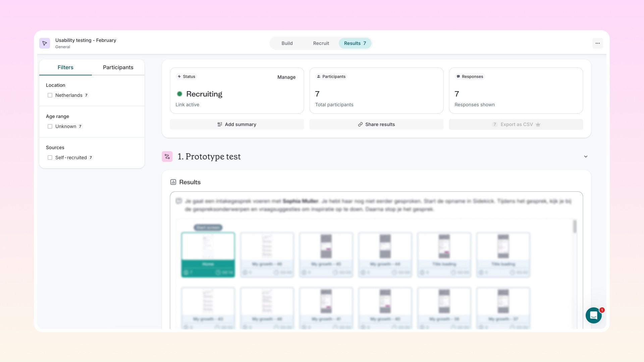Enable the Unknown age range filter
Screen dimensions: 644x362
pos(50,126)
